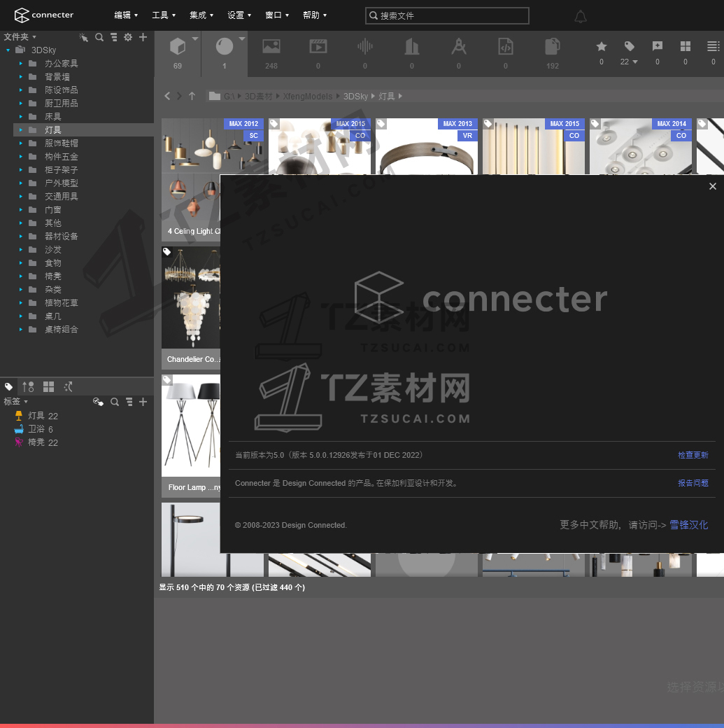
Task: Click the 检查更新 link
Action: (693, 455)
